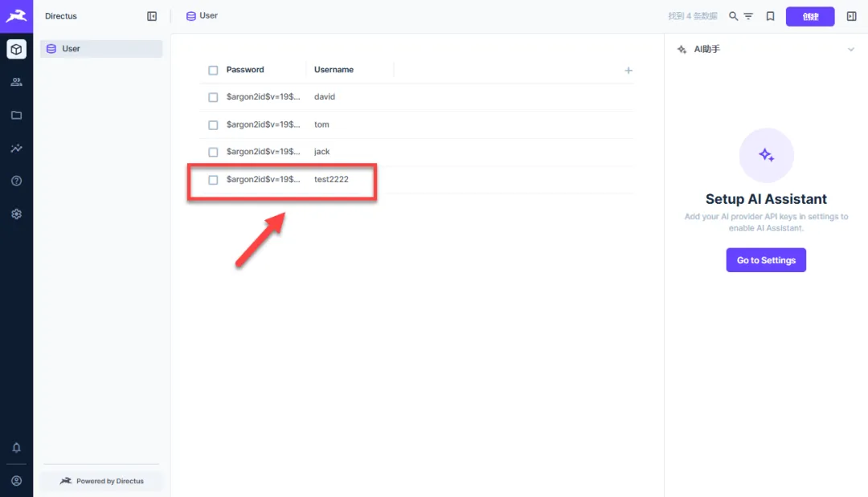The height and width of the screenshot is (497, 868).
Task: Select the User collection in the sidebar
Action: coord(101,49)
